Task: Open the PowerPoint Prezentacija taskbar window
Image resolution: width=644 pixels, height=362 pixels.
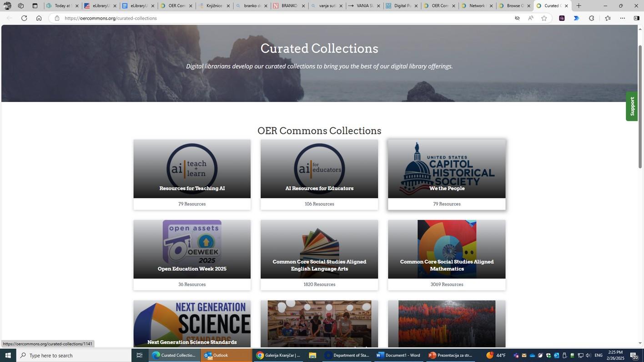Action: coord(450,355)
